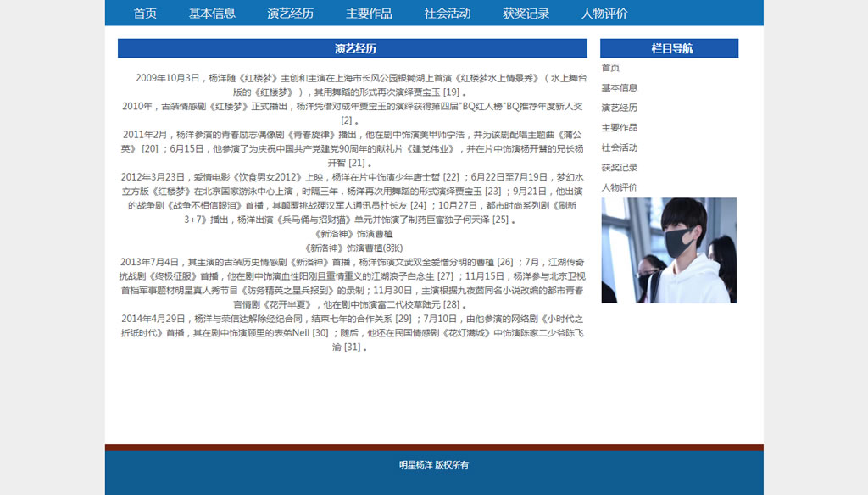The width and height of the screenshot is (868, 495).
Task: Go to 获奖记录 via the sidebar link
Action: pyautogui.click(x=620, y=167)
